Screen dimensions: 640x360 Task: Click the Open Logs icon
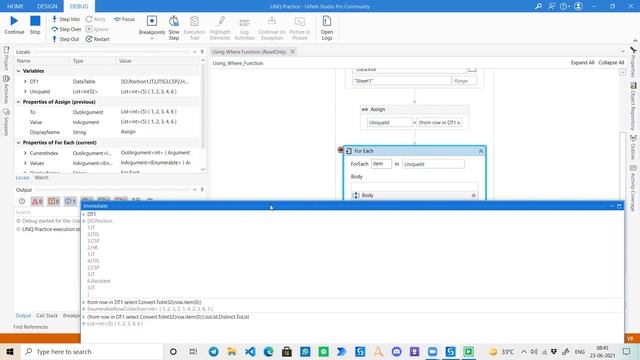click(327, 21)
